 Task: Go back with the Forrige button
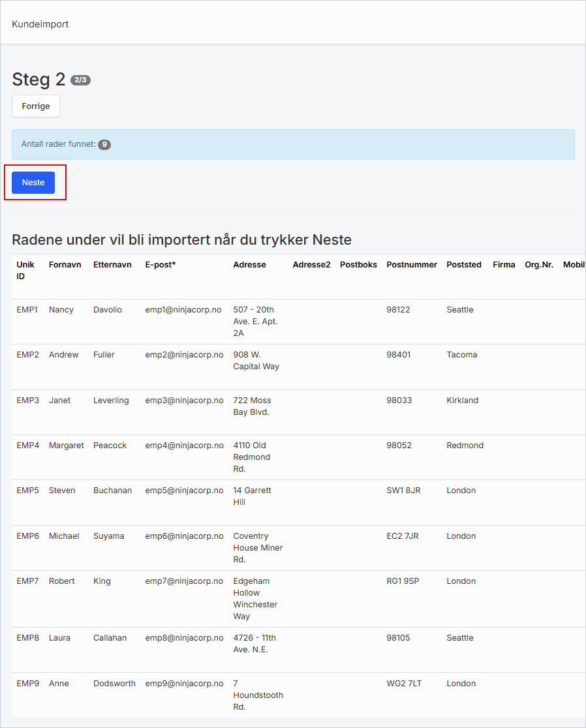[36, 106]
